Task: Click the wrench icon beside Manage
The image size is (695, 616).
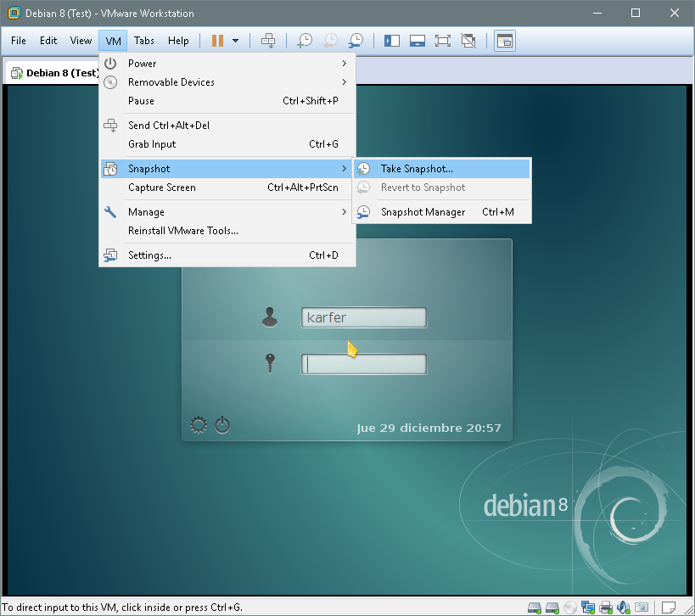Action: coord(110,212)
